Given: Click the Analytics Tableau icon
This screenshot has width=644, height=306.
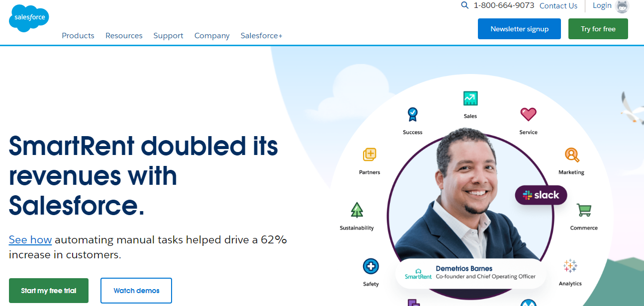Looking at the screenshot, I should (570, 266).
